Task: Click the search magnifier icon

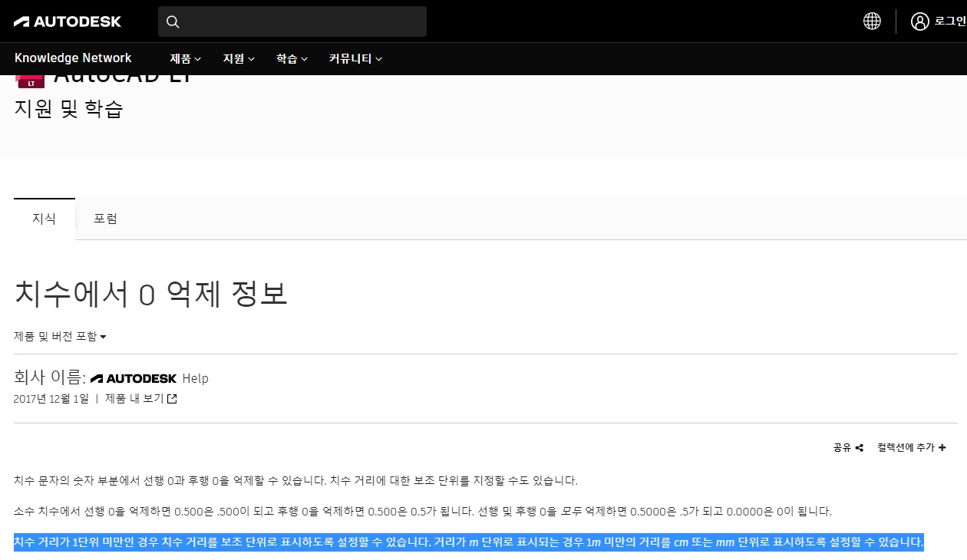Action: [173, 21]
